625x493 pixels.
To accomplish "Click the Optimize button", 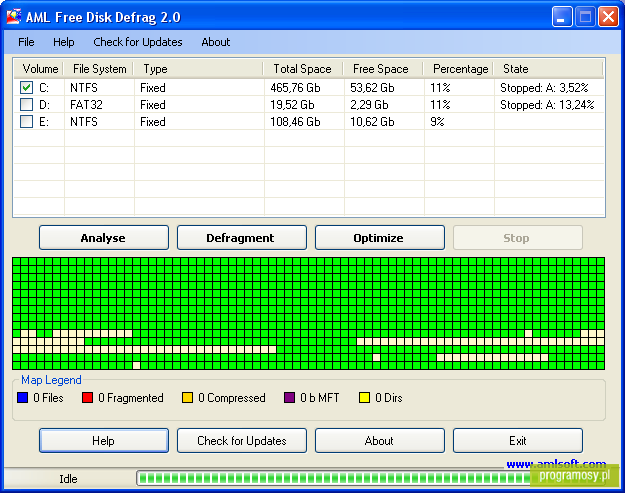I will pyautogui.click(x=379, y=238).
